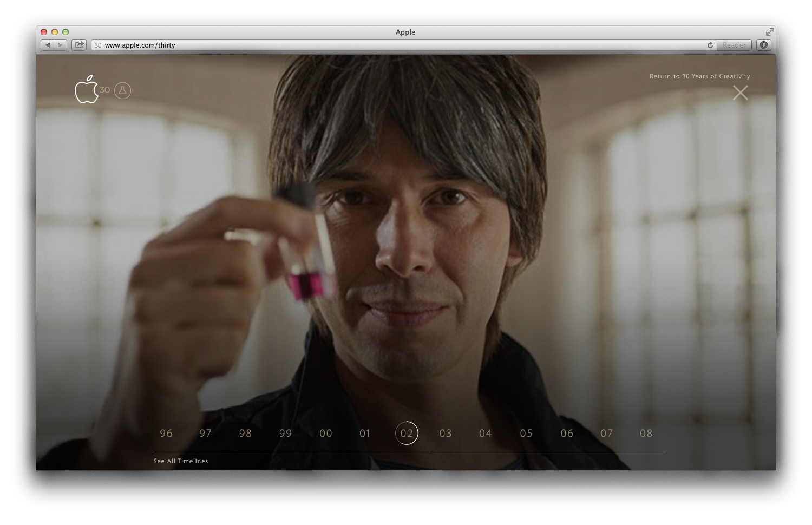The width and height of the screenshot is (812, 525).
Task: Jump to year 06 on timeline
Action: [x=567, y=434]
